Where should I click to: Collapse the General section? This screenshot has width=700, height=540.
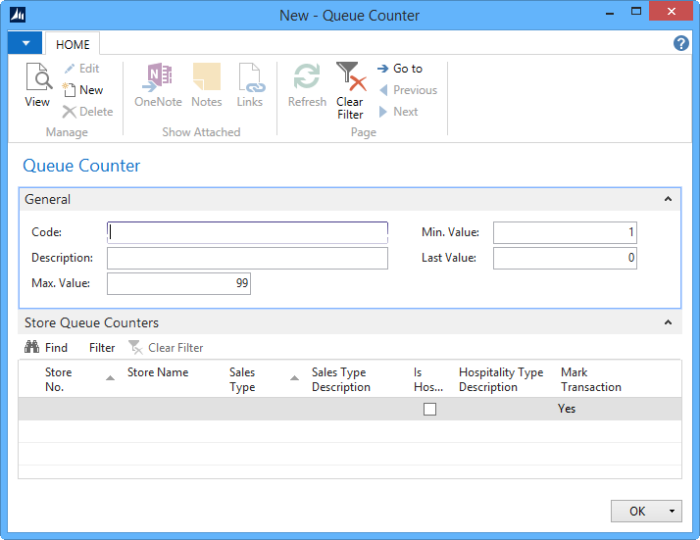tap(668, 200)
